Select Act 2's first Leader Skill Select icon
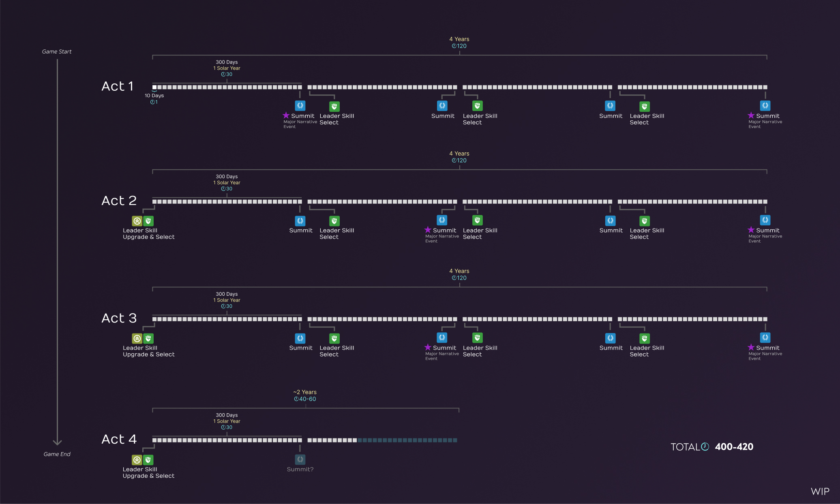The image size is (840, 504). tap(334, 221)
